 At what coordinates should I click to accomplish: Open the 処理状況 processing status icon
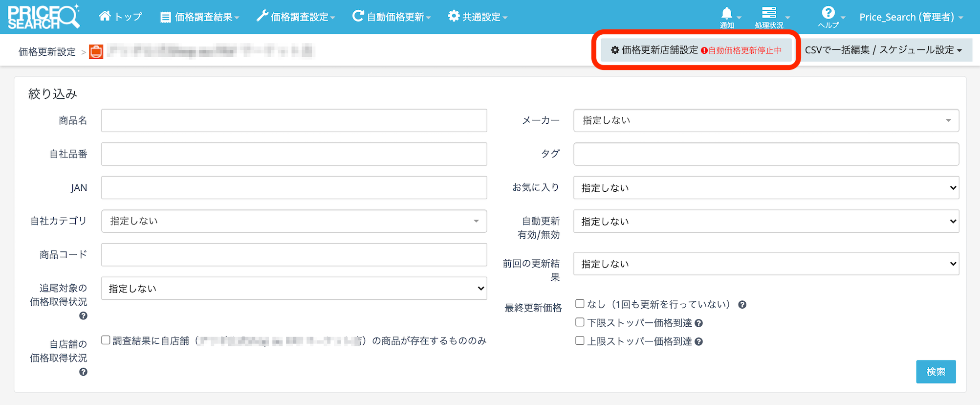769,13
